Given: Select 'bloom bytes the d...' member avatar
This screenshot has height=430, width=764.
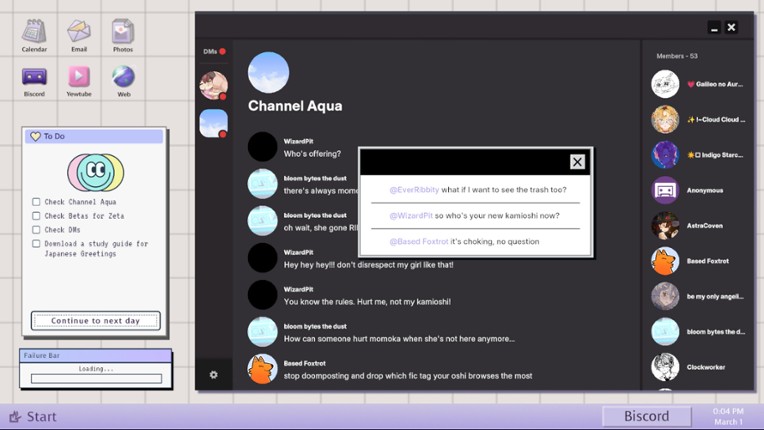Looking at the screenshot, I should point(665,332).
